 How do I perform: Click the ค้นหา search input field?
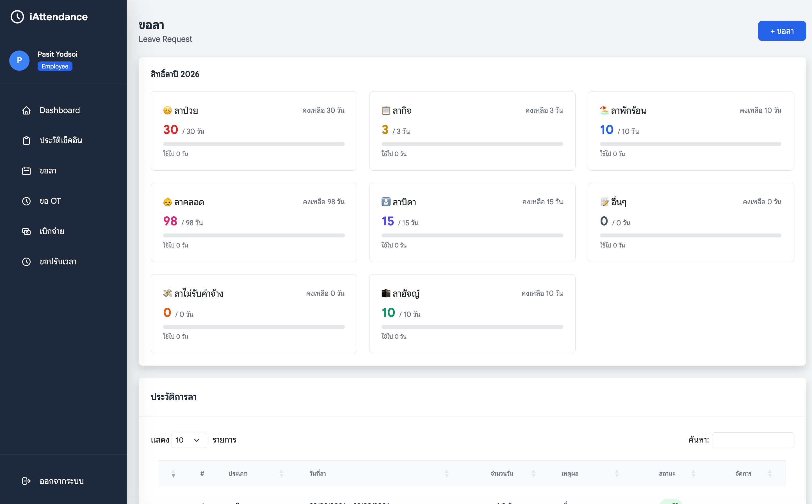tap(753, 440)
